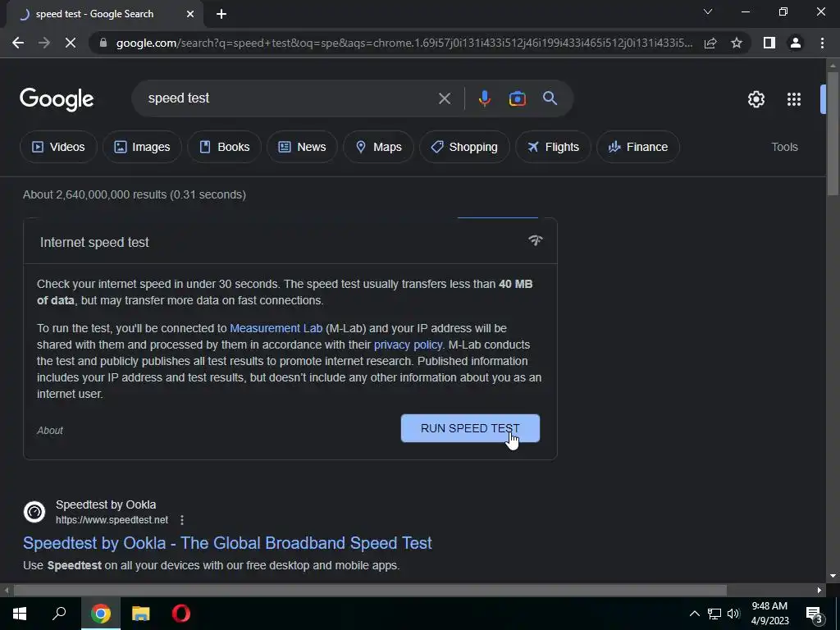Switch to Flights results

pyautogui.click(x=553, y=147)
